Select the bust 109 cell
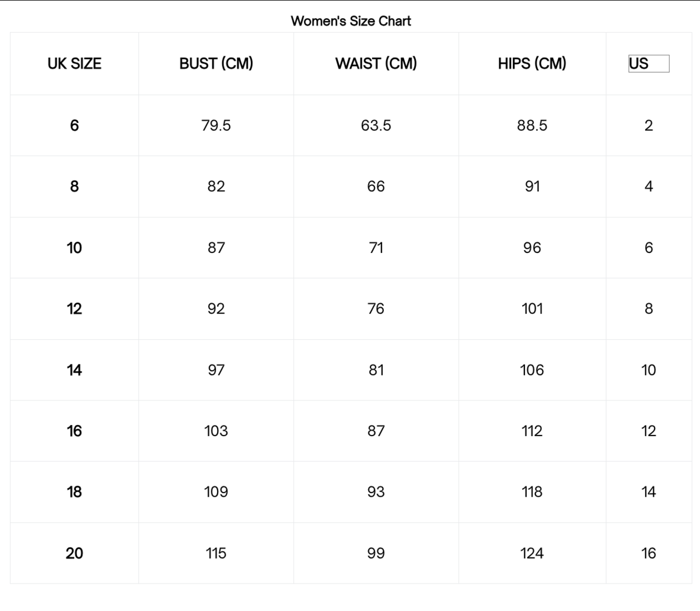 coord(216,492)
